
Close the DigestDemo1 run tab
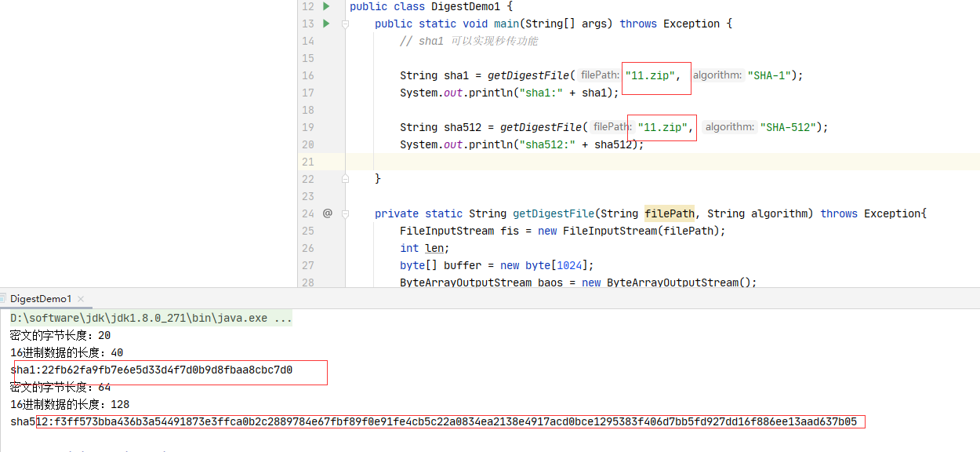pos(81,299)
